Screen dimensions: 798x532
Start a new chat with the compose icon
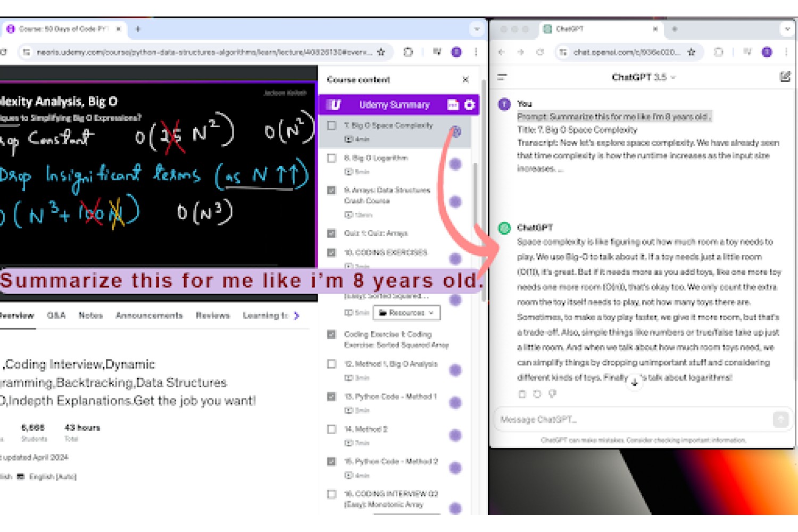pyautogui.click(x=785, y=77)
